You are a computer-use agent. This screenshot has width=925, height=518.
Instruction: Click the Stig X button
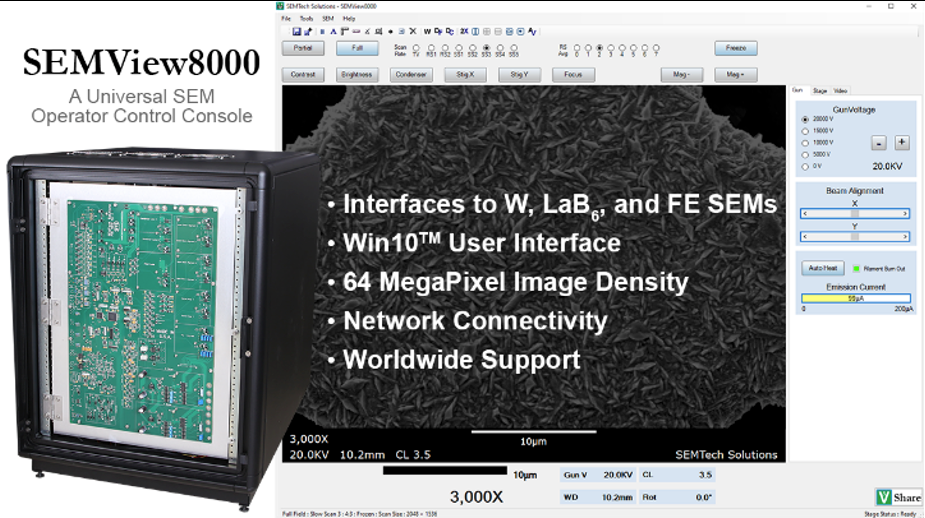click(x=465, y=74)
